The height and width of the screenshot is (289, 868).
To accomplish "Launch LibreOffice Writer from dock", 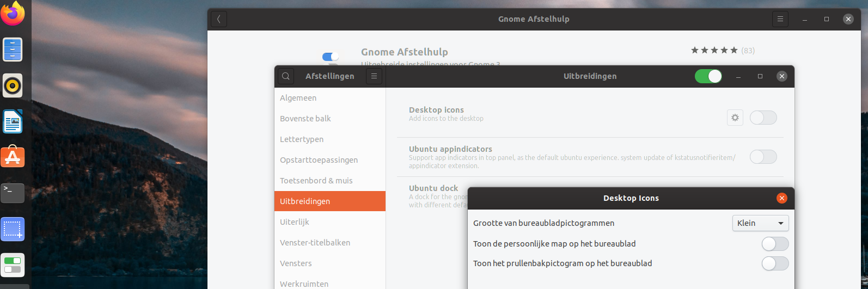I will [13, 121].
